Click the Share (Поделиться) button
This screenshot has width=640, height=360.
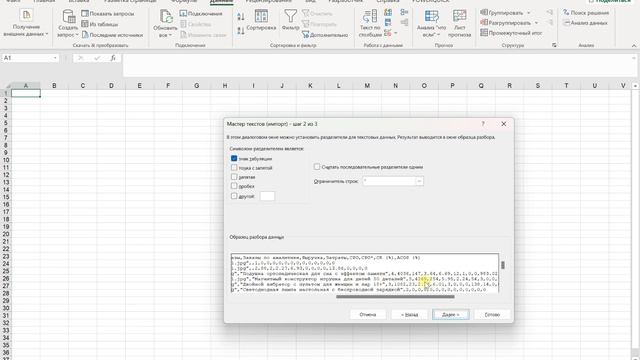(x=609, y=2)
